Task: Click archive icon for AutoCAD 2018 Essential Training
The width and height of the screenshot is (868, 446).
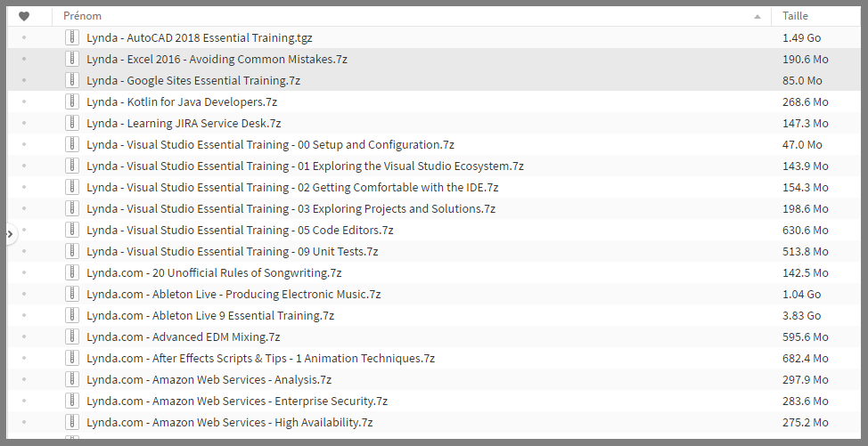Action: tap(72, 37)
